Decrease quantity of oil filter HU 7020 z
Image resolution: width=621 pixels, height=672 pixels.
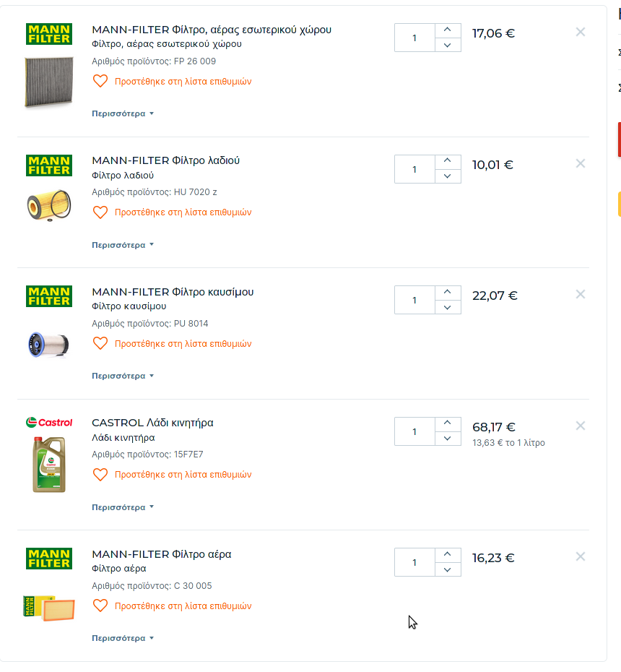pyautogui.click(x=448, y=176)
